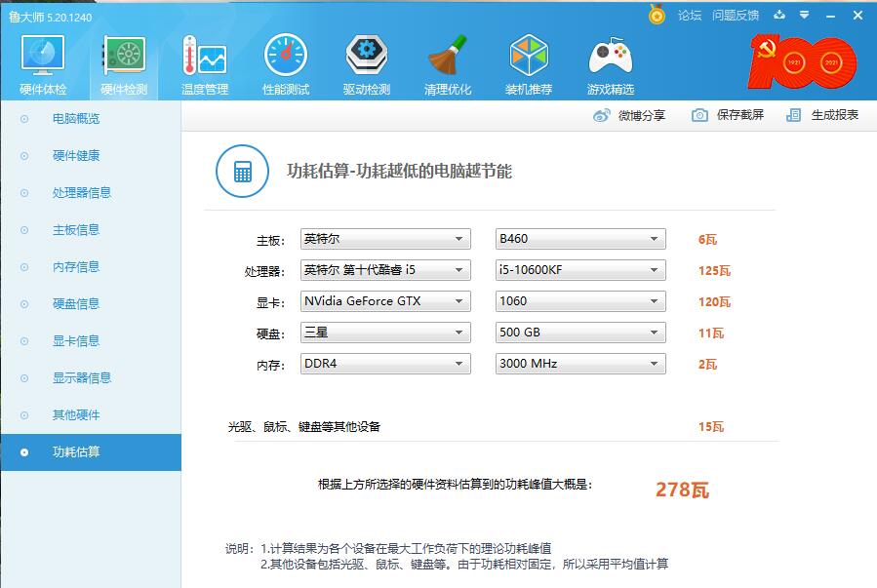Open the 清理优化 cleanup optimizer
The image size is (877, 588).
[448, 63]
